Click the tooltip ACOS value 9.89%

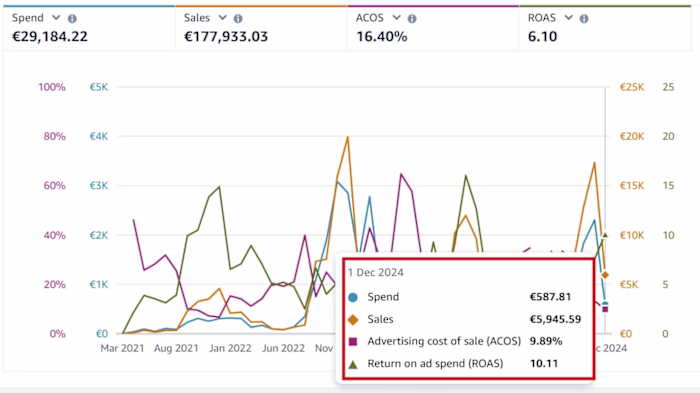coord(546,341)
